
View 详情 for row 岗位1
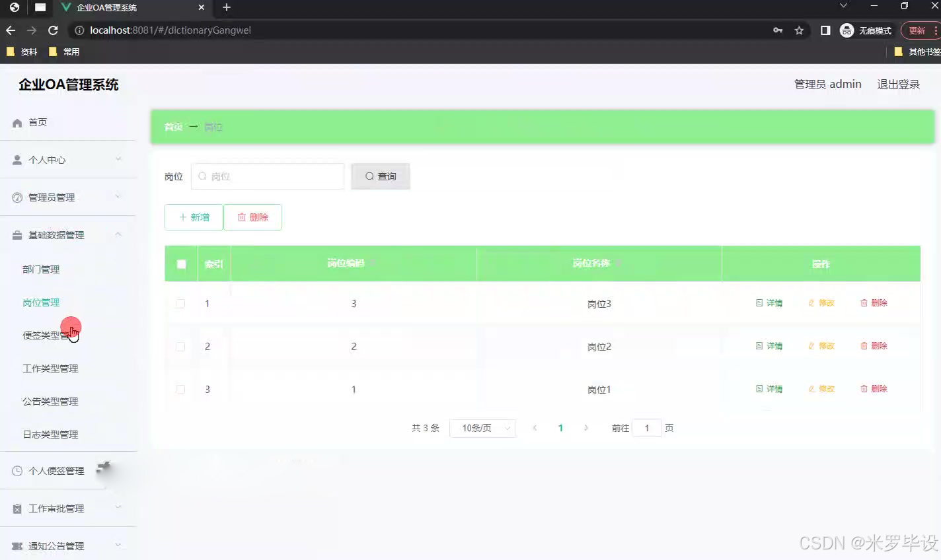pos(769,389)
